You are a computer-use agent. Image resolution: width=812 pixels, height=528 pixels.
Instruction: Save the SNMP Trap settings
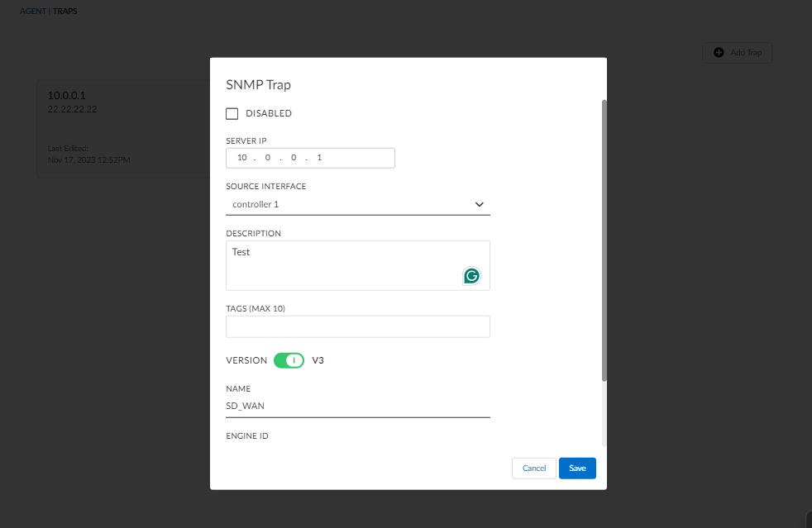[x=577, y=468]
